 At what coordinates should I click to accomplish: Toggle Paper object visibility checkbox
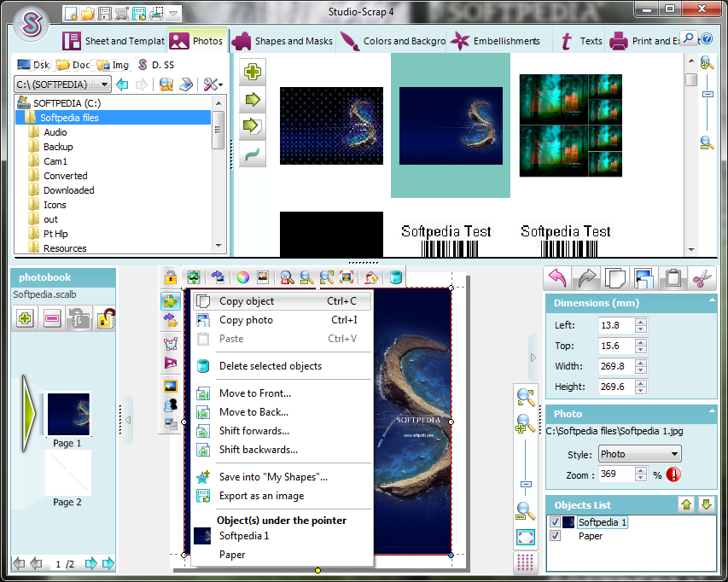click(x=555, y=536)
